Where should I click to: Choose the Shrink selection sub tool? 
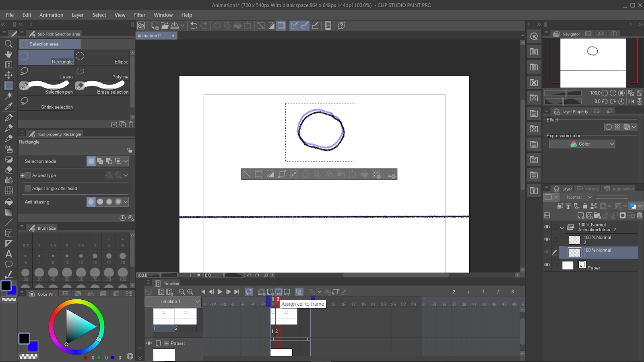tap(46, 103)
